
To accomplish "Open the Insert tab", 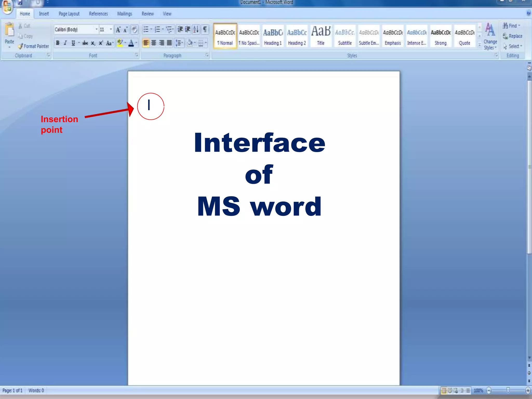I will pos(44,14).
